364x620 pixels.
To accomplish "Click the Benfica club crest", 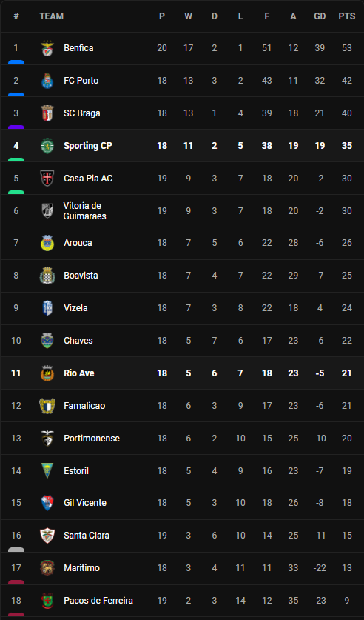I will coord(47,48).
